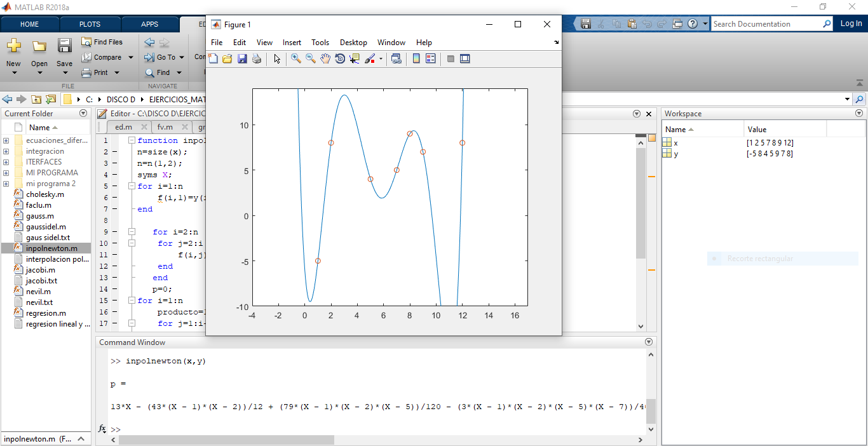The width and height of the screenshot is (868, 446).
Task: Enable the Rotate 3D tool
Action: point(339,58)
